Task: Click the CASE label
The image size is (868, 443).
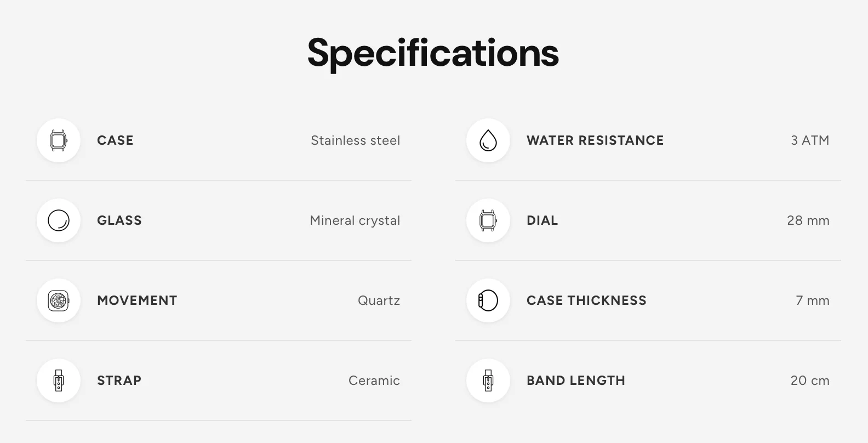Action: click(x=115, y=140)
